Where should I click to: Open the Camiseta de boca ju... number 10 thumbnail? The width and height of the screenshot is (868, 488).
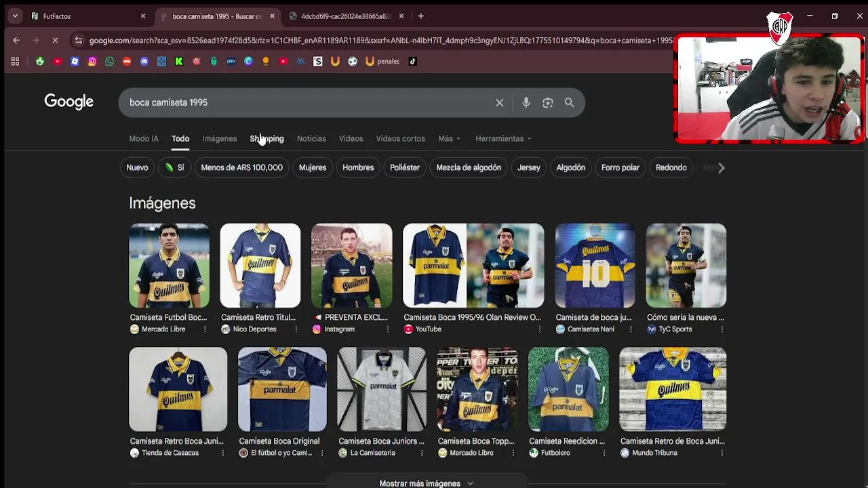(595, 265)
